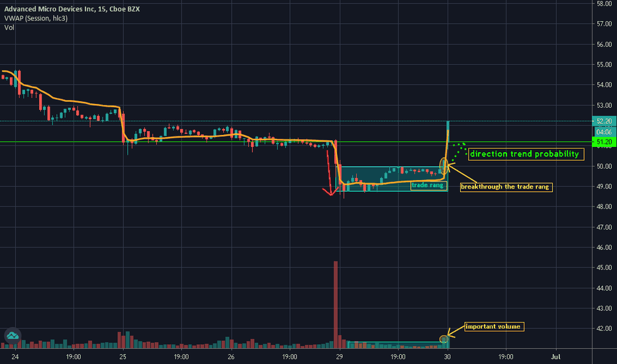Select the Vol indicator label

coord(9,27)
